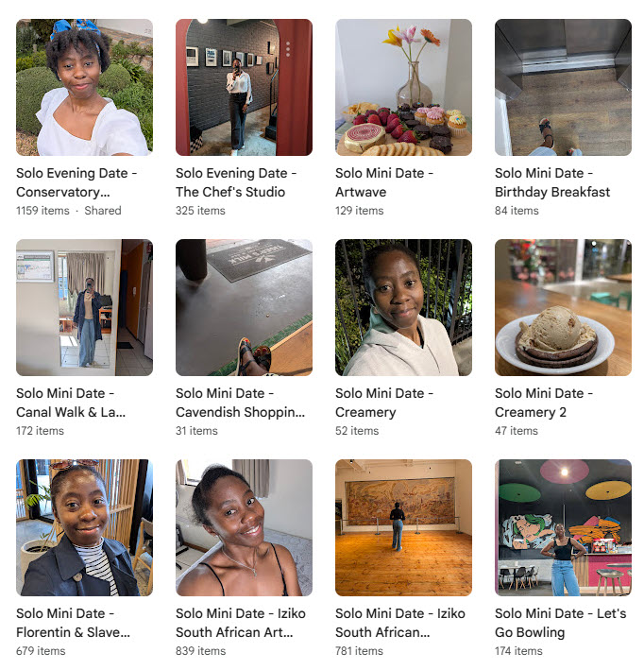
Task: Click the Iziko museum gallery floor thumbnail
Action: pyautogui.click(x=403, y=527)
